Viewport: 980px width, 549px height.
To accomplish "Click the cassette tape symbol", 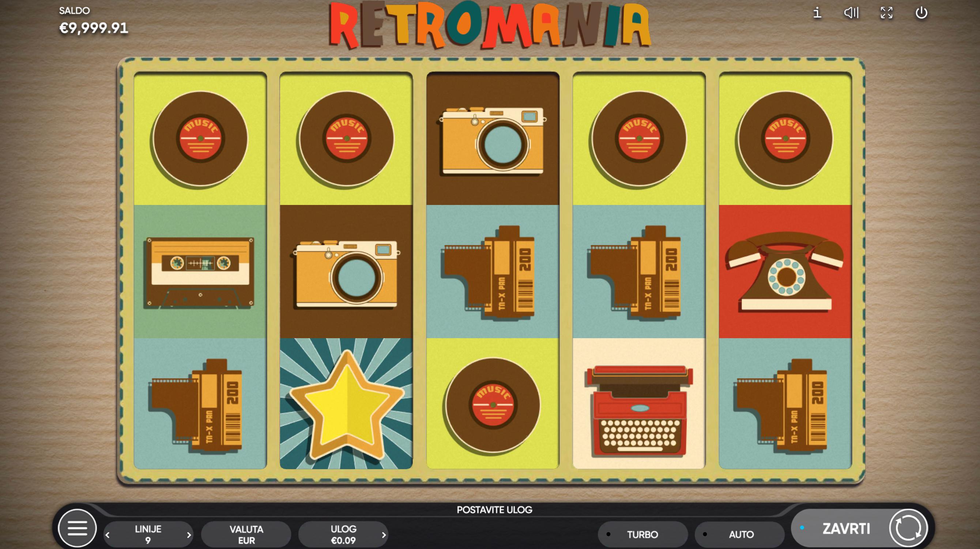I will coord(200,272).
